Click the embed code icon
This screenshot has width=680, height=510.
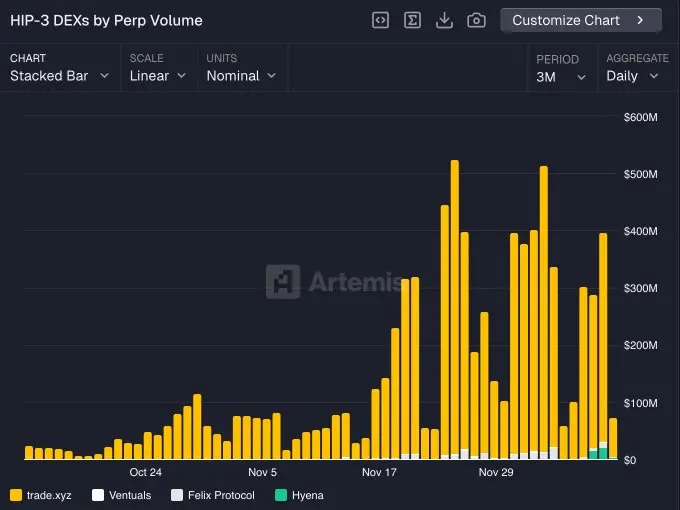[380, 20]
